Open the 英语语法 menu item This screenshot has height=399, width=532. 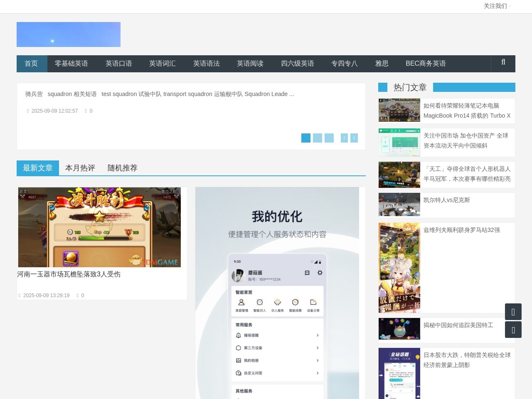[x=207, y=64]
